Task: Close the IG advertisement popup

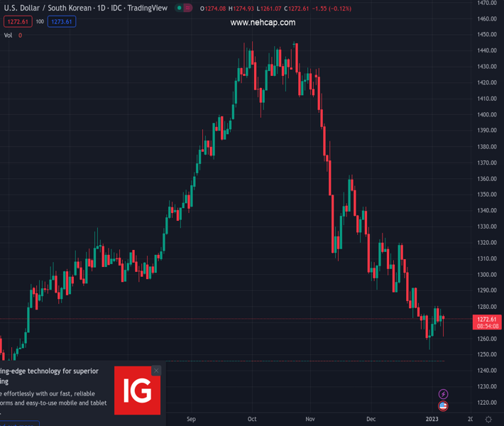Action: [156, 371]
